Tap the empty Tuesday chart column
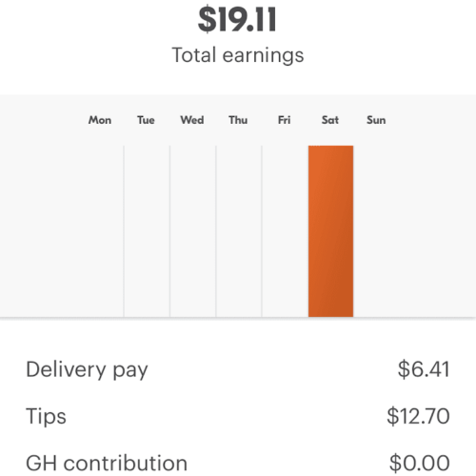The width and height of the screenshot is (476, 476). (x=147, y=231)
